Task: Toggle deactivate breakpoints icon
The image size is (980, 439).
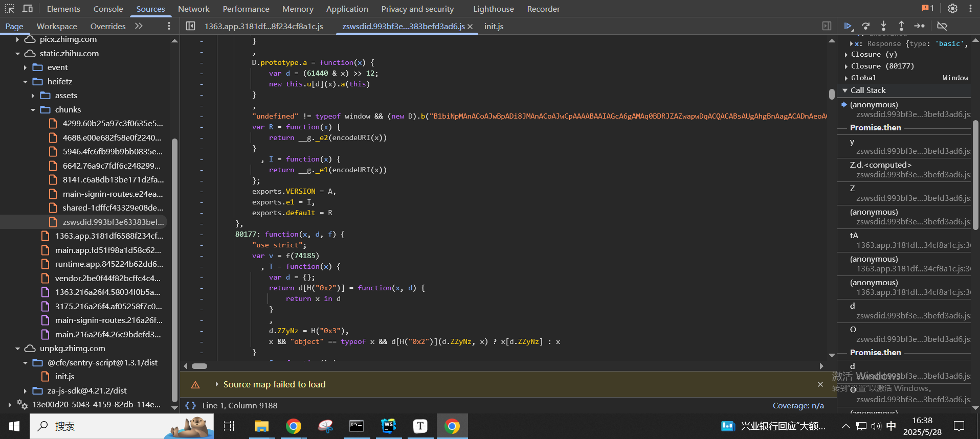Action: pyautogui.click(x=942, y=26)
